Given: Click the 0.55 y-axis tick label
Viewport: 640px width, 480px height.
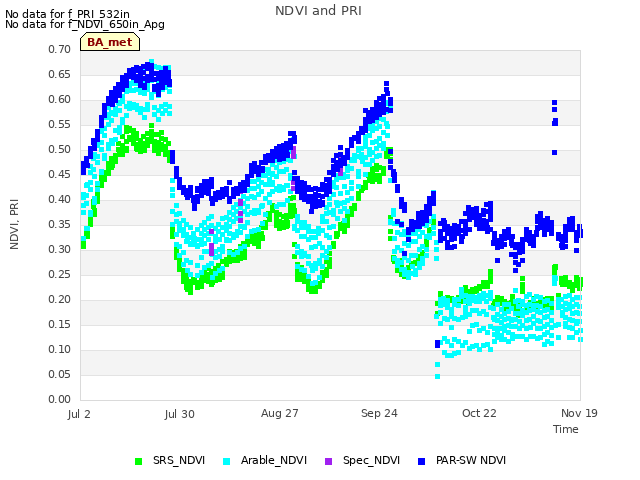Looking at the screenshot, I should click(60, 124).
